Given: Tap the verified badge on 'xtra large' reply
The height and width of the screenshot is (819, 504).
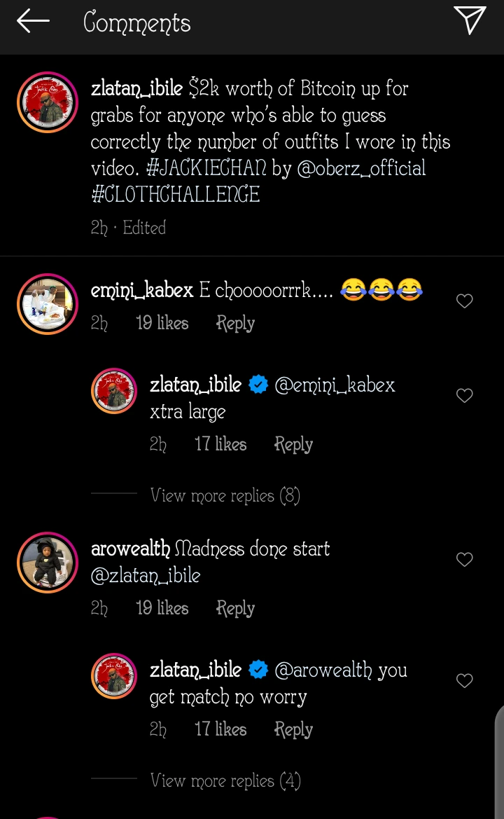Looking at the screenshot, I should tap(258, 385).
